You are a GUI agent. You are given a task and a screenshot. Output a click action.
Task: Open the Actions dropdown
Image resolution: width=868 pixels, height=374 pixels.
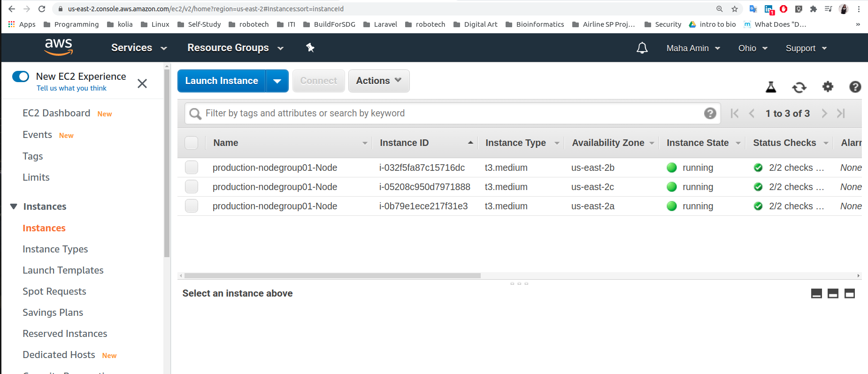point(379,81)
